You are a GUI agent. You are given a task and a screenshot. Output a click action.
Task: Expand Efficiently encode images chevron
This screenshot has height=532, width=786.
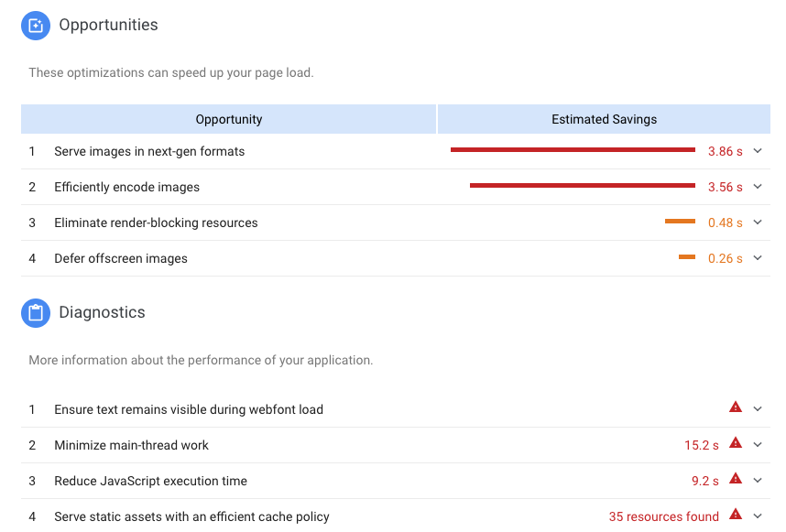(758, 187)
